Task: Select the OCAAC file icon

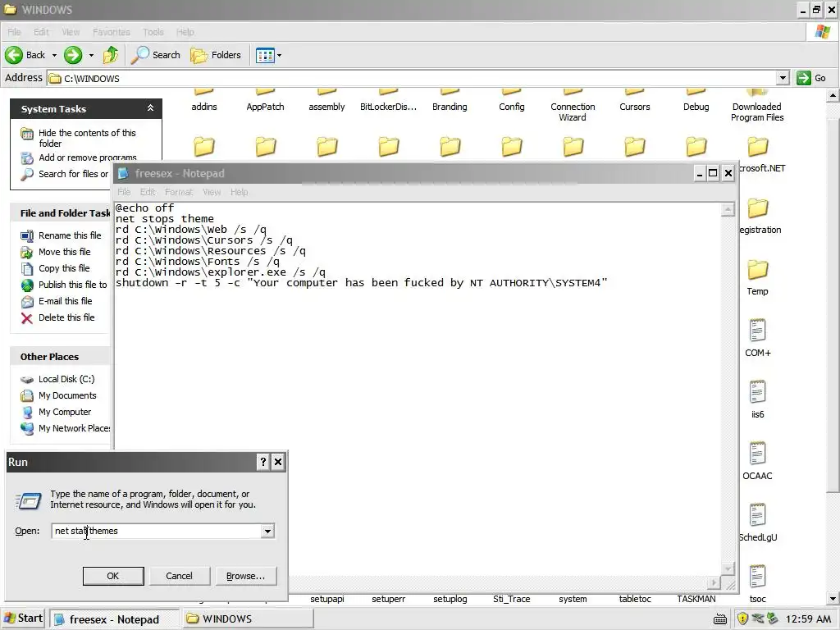Action: pyautogui.click(x=757, y=454)
